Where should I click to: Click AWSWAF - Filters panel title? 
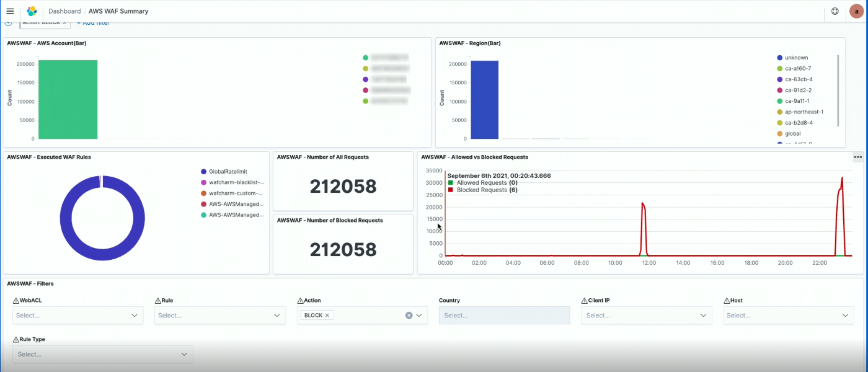tap(30, 284)
